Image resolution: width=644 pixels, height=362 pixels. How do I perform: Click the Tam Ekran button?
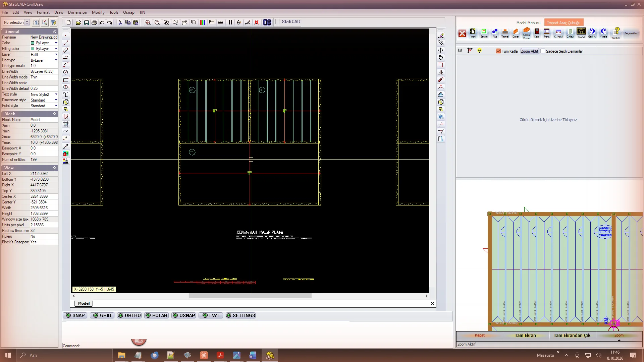(525, 335)
